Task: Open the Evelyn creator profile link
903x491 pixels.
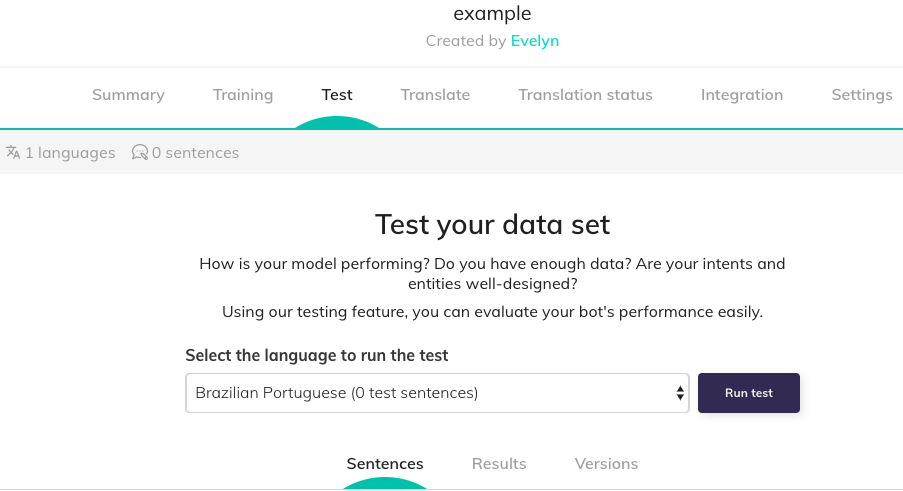Action: point(534,41)
